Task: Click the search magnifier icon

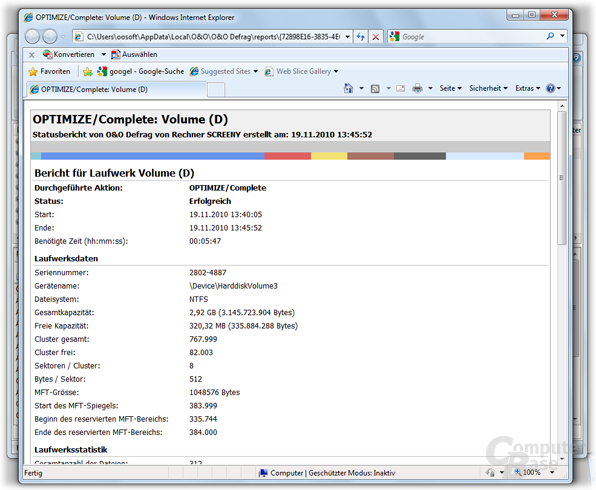Action: 550,36
